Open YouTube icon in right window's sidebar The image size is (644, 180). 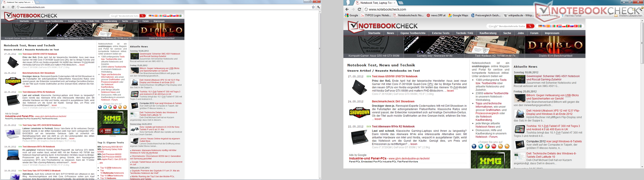pos(494,146)
